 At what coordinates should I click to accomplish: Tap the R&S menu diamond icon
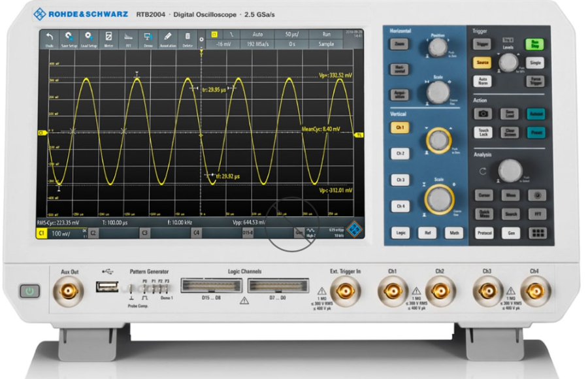tap(355, 229)
